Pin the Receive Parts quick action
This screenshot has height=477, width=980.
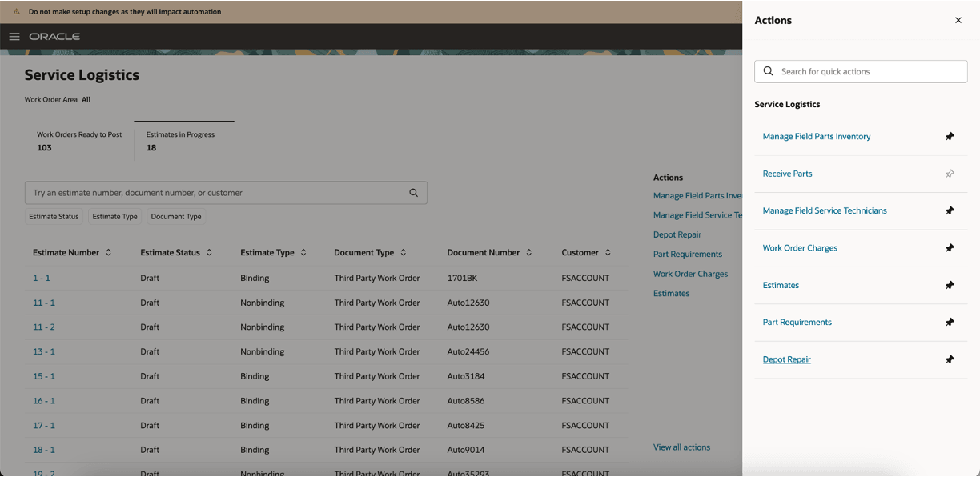point(950,174)
